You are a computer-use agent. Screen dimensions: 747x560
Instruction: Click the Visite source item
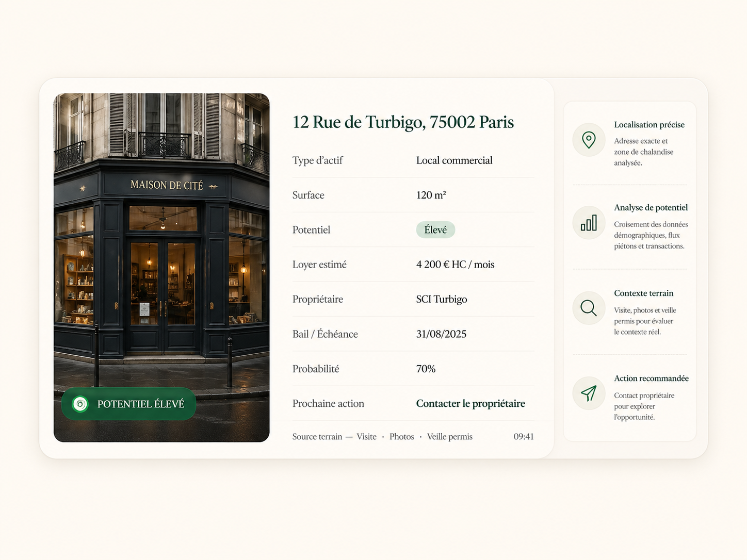tap(366, 437)
